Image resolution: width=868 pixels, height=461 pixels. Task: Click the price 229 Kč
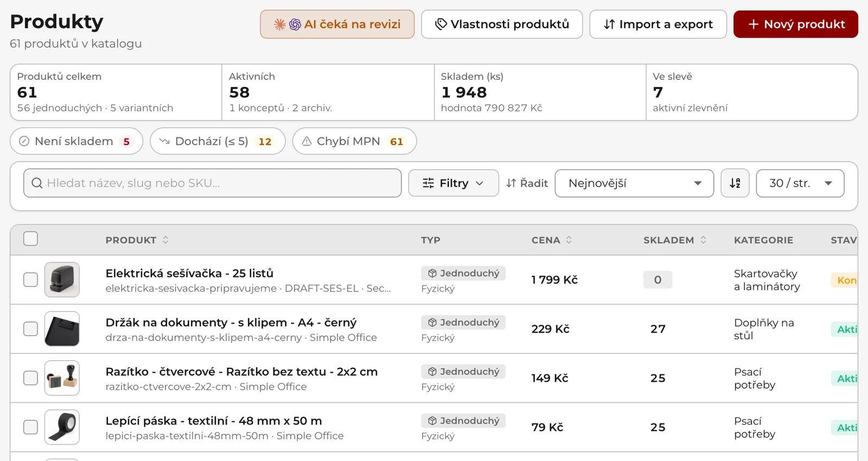tap(550, 329)
